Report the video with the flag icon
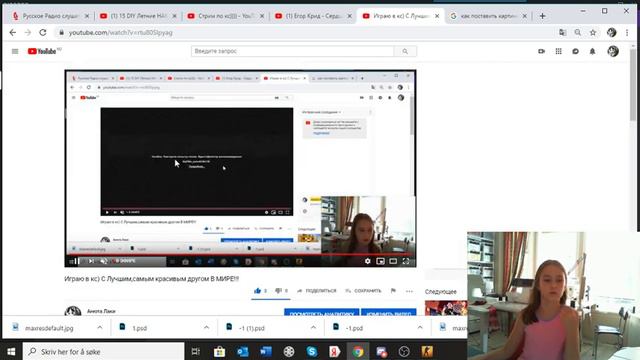 (x=393, y=291)
